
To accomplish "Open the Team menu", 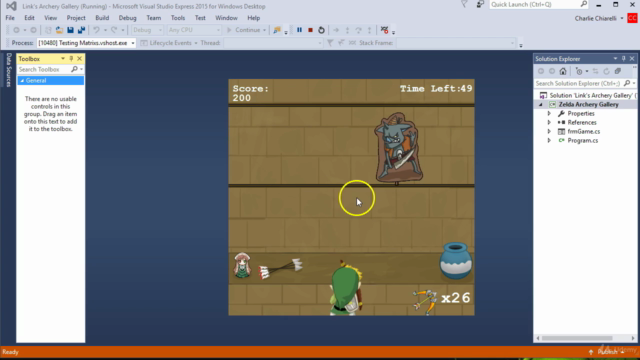I will click(153, 18).
